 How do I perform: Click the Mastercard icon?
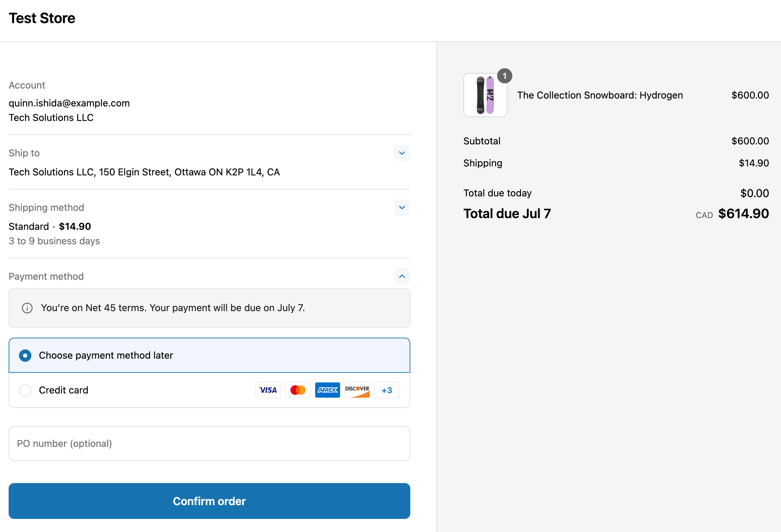[298, 390]
